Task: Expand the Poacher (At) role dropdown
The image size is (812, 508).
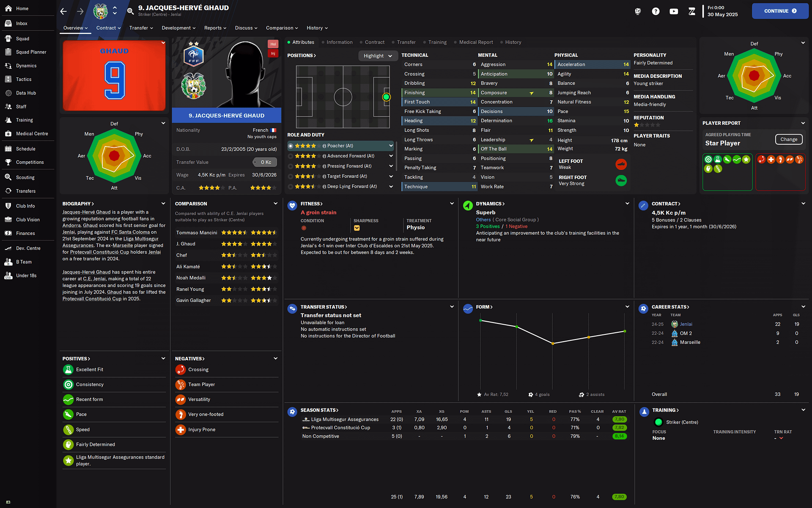Action: (x=391, y=146)
